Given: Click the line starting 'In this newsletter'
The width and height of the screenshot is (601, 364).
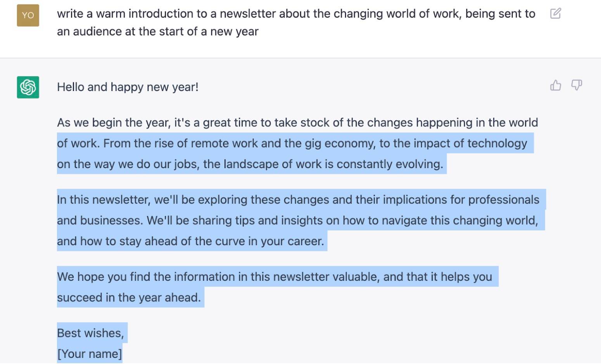Looking at the screenshot, I should pos(298,200).
